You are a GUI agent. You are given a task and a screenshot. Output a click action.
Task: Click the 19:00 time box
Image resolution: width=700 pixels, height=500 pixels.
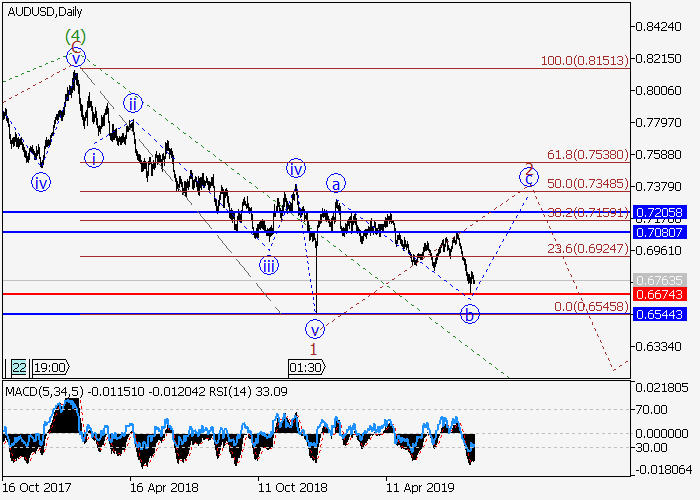pyautogui.click(x=50, y=367)
